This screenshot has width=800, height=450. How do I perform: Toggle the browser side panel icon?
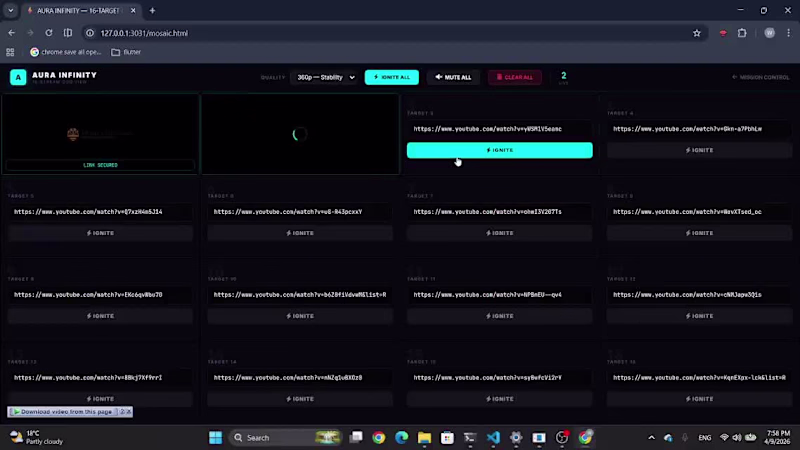pos(67,33)
